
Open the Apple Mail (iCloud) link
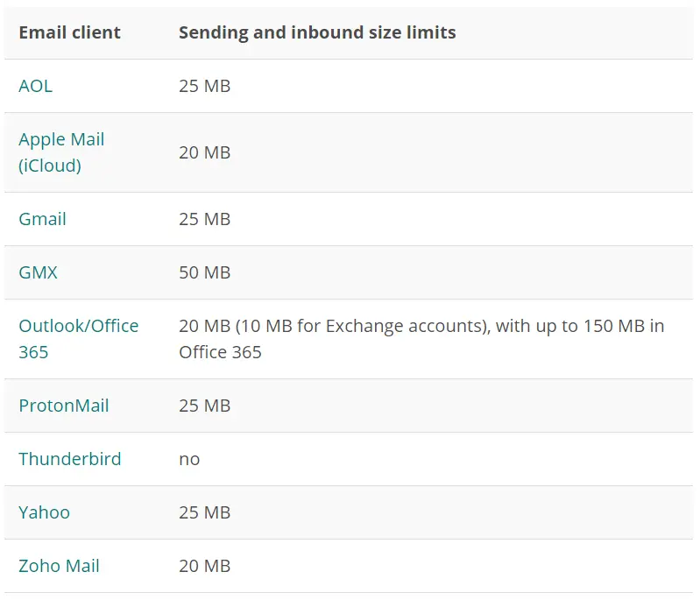coord(61,152)
